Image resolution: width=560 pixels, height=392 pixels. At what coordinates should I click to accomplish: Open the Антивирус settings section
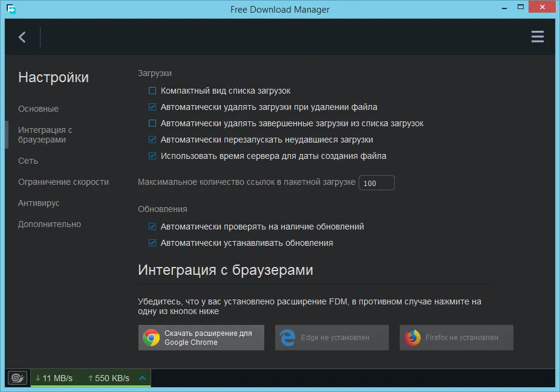pyautogui.click(x=39, y=203)
